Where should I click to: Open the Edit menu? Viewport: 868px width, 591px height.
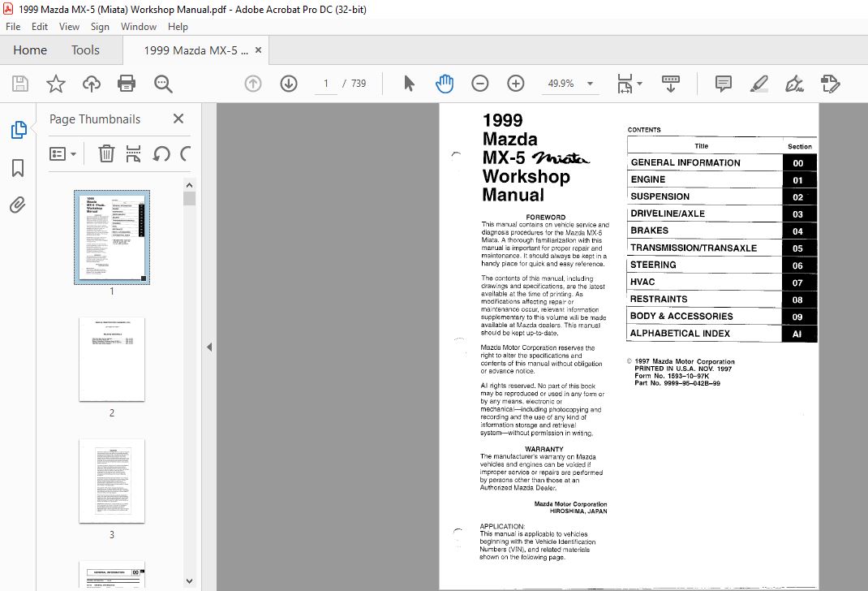(x=39, y=27)
